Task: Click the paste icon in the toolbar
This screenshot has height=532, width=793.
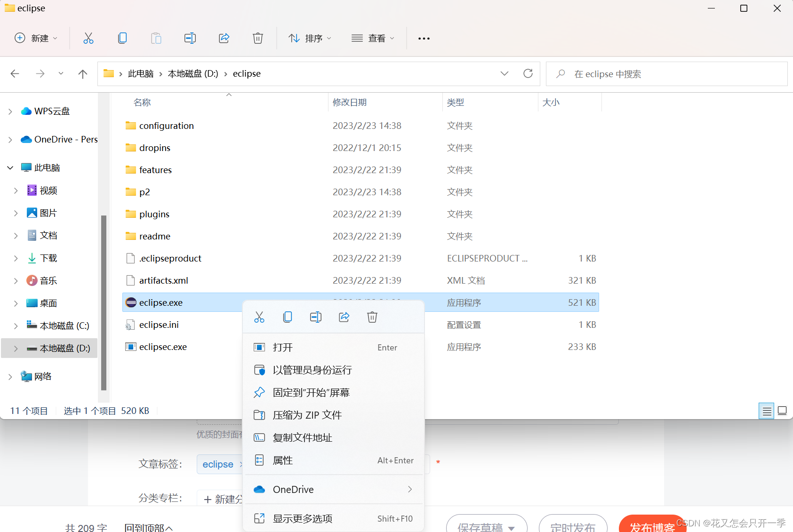Action: click(x=156, y=38)
